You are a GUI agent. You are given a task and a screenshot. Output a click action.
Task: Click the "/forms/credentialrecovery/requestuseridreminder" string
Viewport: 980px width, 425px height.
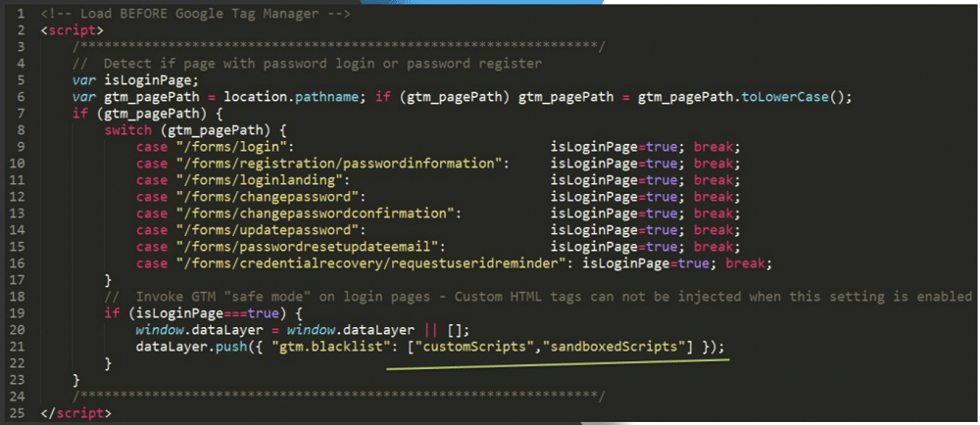[x=372, y=263]
